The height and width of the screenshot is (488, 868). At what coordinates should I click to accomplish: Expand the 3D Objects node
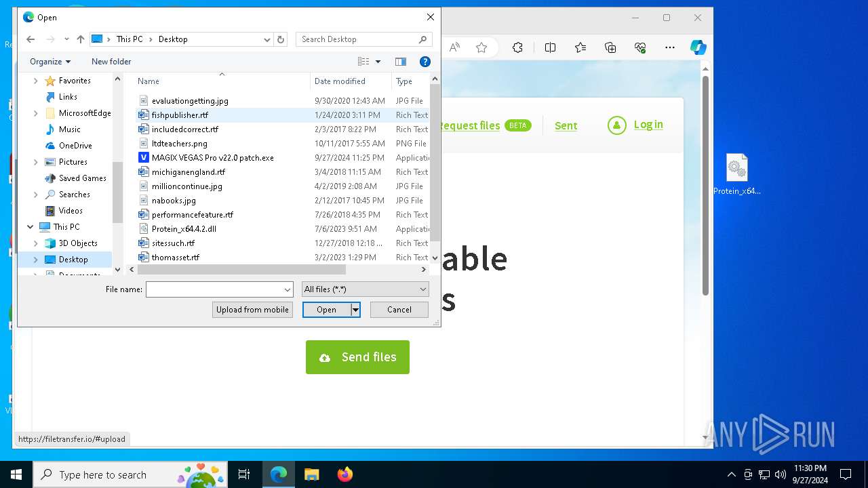point(35,243)
